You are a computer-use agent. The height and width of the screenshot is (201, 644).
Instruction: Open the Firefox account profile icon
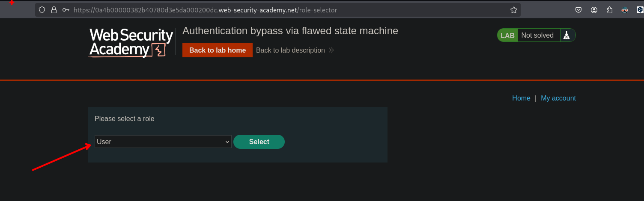pyautogui.click(x=594, y=10)
